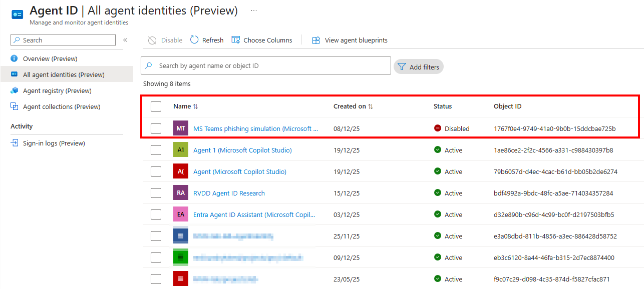Screen dimensions: 644x289
Task: Click View agent blueprints icon
Action: pos(316,40)
